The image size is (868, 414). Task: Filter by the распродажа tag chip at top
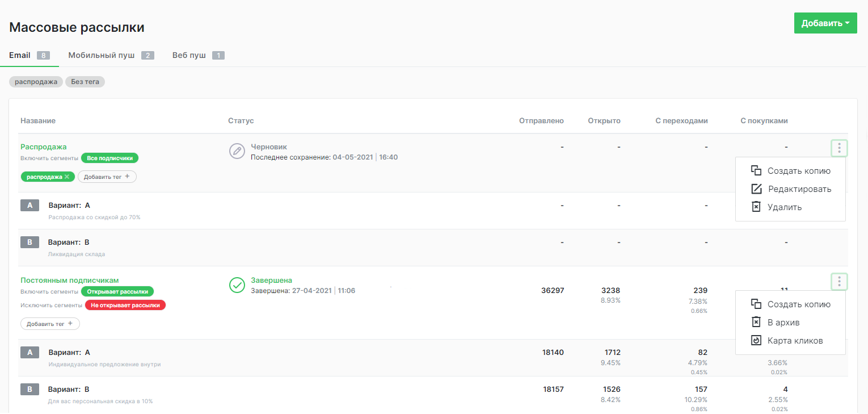click(36, 82)
